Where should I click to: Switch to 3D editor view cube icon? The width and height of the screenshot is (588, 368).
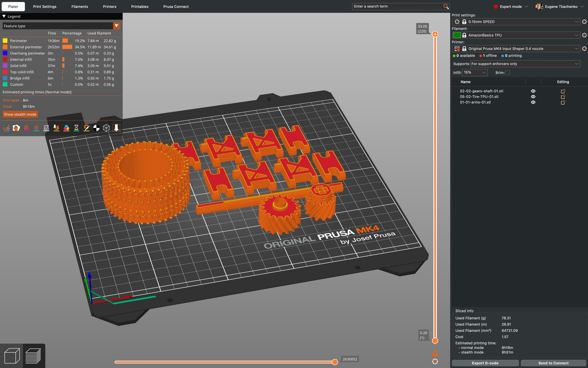point(12,356)
